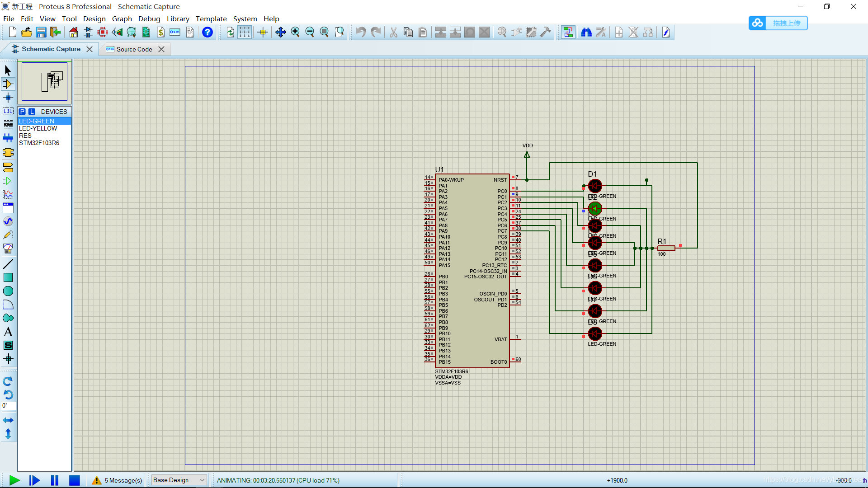Zoom out of the schematic
Viewport: 868px width, 488px height.
click(310, 32)
